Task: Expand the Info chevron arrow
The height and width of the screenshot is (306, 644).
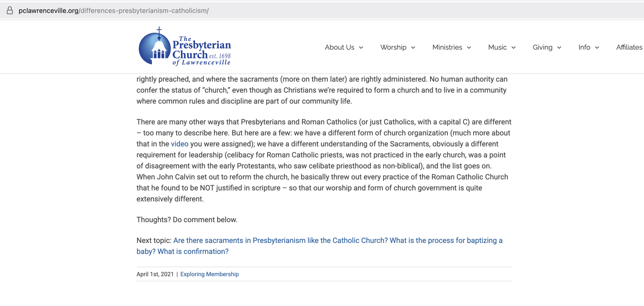Action: [x=597, y=48]
